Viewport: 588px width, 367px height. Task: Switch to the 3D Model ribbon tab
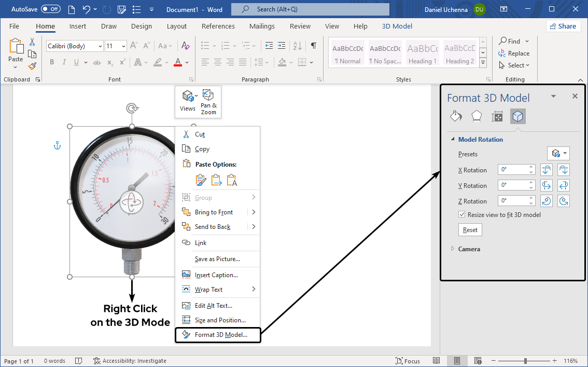(397, 26)
